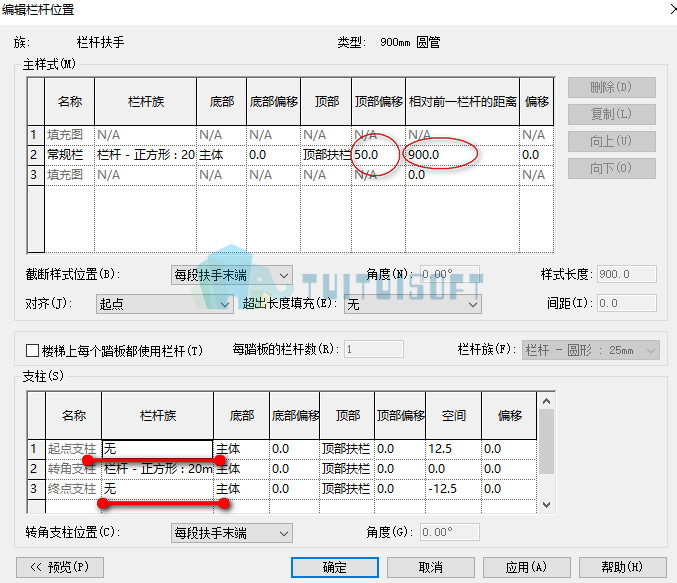The width and height of the screenshot is (677, 583).
Task: Click the 删除(D) button
Action: 611,87
